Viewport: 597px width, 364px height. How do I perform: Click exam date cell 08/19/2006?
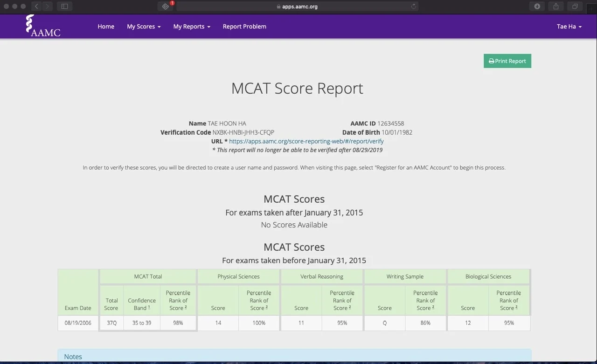pyautogui.click(x=78, y=323)
